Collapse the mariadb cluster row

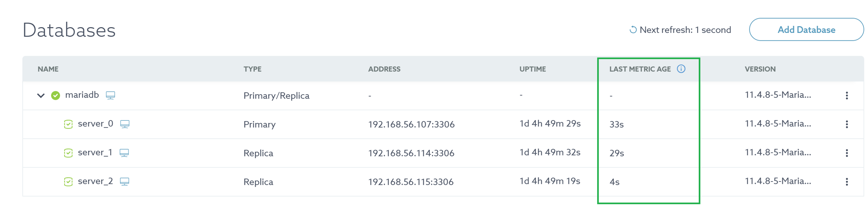[41, 96]
